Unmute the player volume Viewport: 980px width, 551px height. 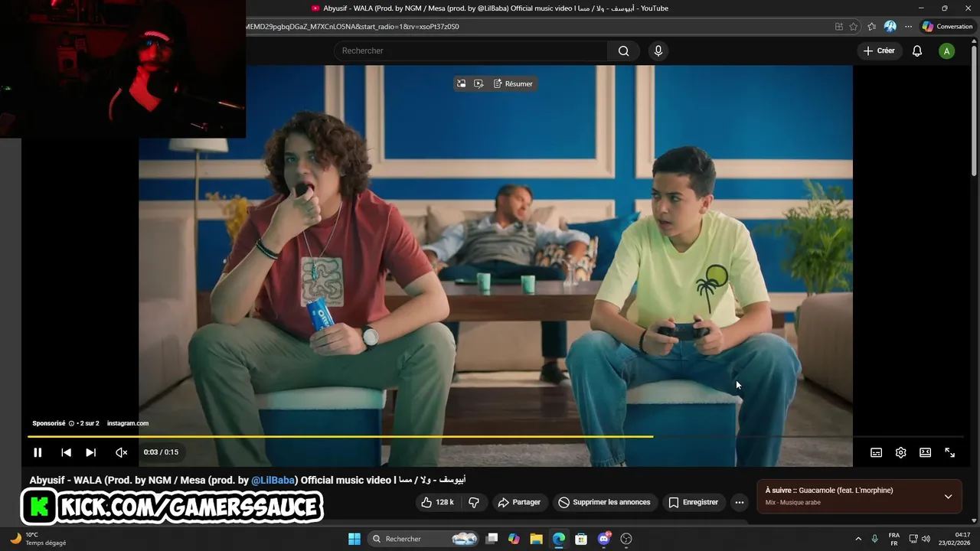(x=121, y=452)
